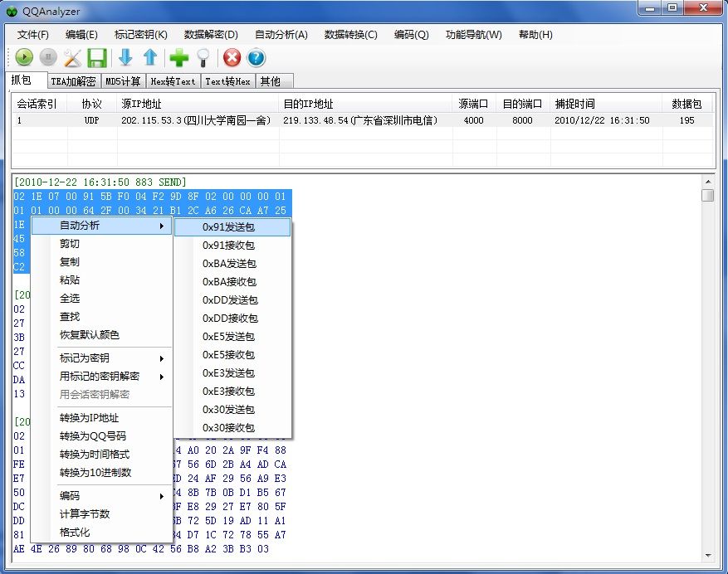The height and width of the screenshot is (574, 728).
Task: Click the green plus add icon
Action: click(x=178, y=58)
